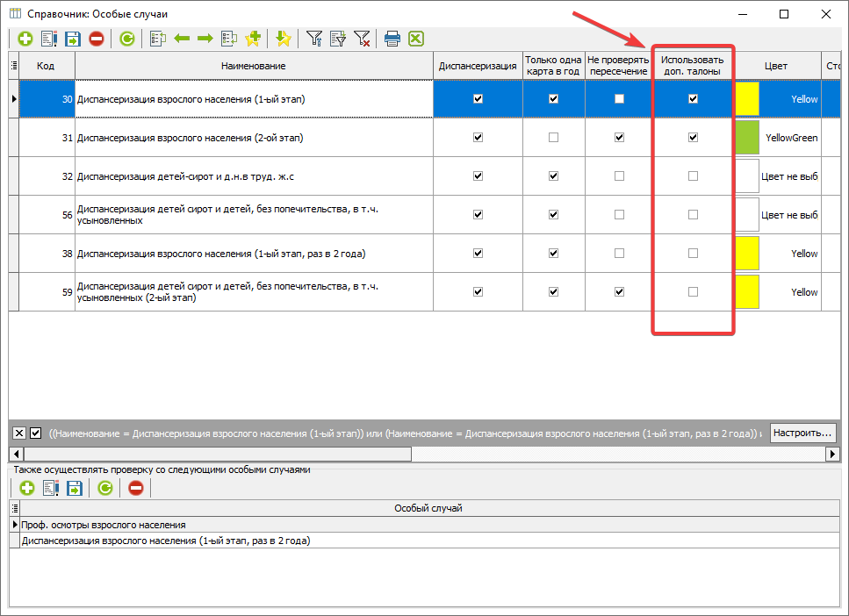Click the filter expression text in filter bar
Image resolution: width=849 pixels, height=616 pixels.
point(406,433)
